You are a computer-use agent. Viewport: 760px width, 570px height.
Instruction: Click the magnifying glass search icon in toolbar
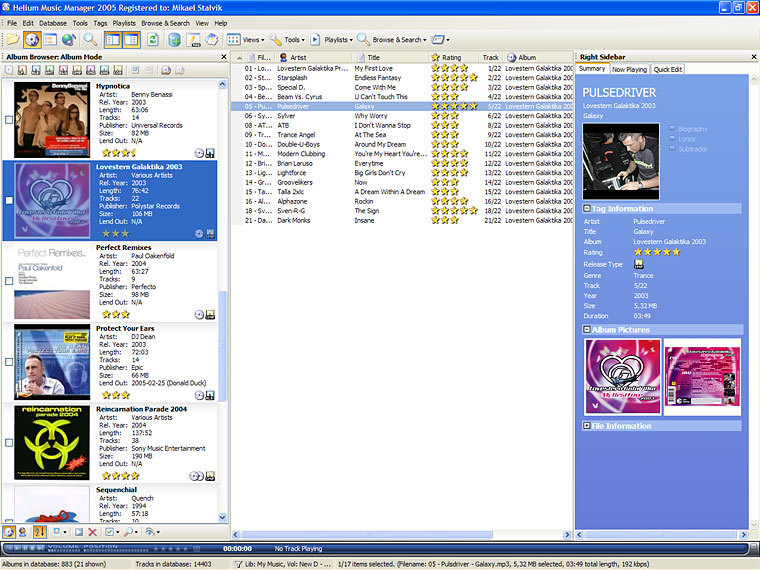[x=90, y=40]
